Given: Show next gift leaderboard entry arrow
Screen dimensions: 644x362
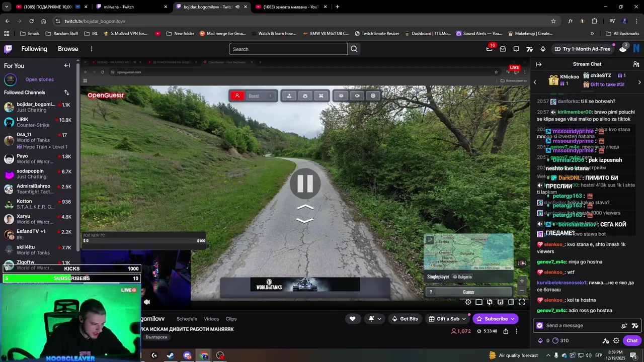Looking at the screenshot, I should [639, 82].
